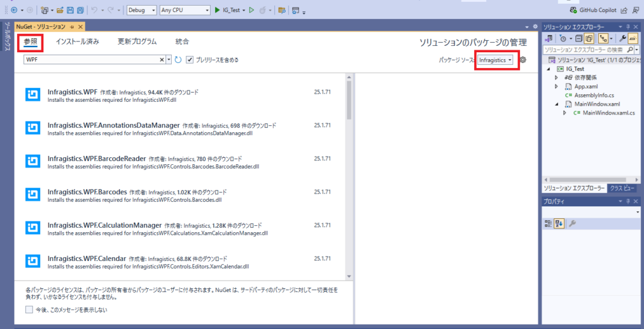Viewport: 644px width, 329px height.
Task: Click the Save All icon
Action: tap(80, 10)
